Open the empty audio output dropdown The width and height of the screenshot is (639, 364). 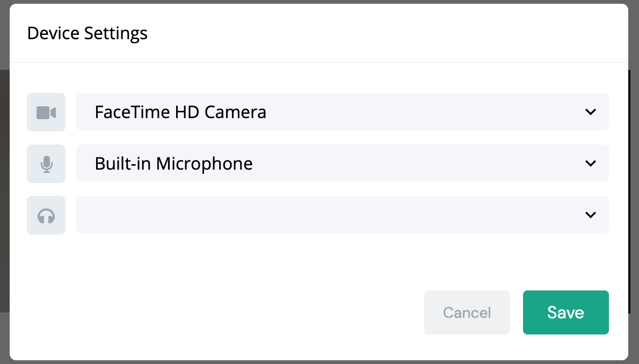tap(342, 215)
